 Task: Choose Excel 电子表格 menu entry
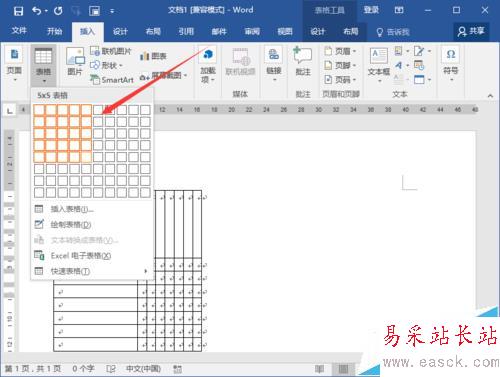pyautogui.click(x=92, y=256)
